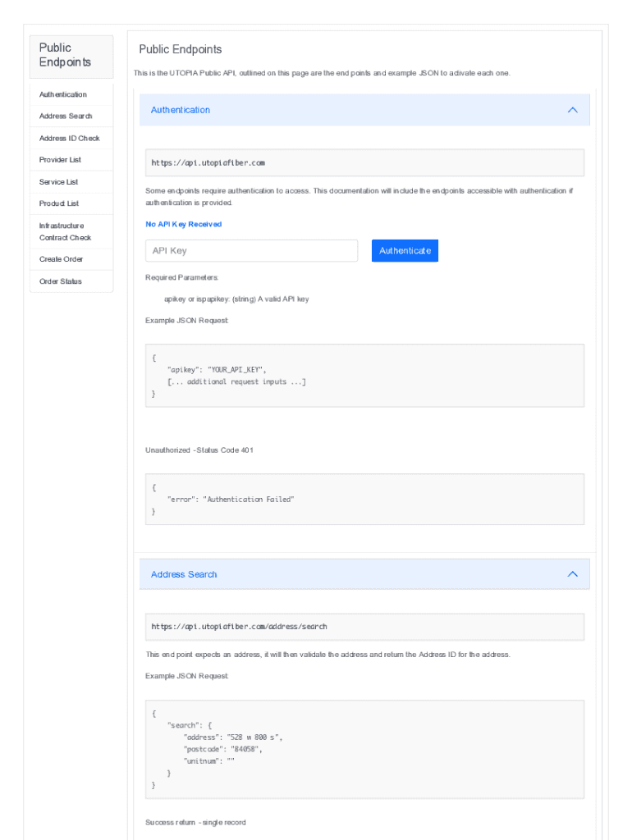The width and height of the screenshot is (632, 840).
Task: Click the address search JSON request block
Action: (364, 749)
